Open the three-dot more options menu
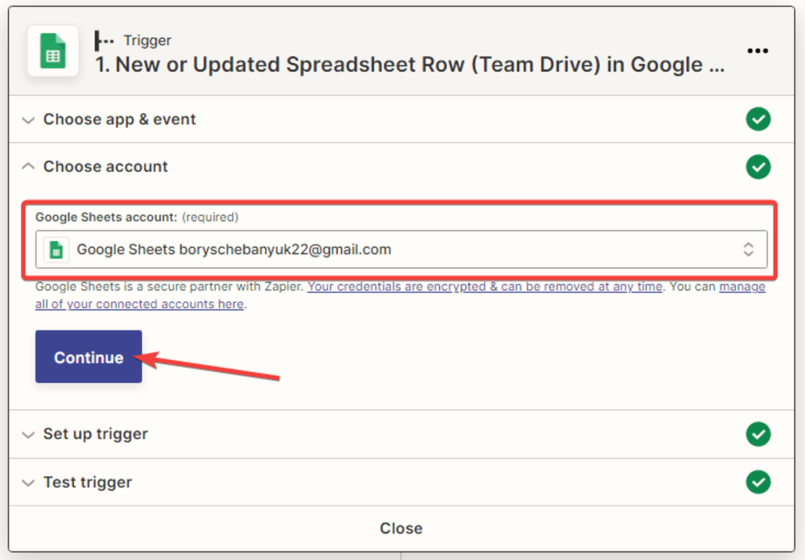 point(757,51)
